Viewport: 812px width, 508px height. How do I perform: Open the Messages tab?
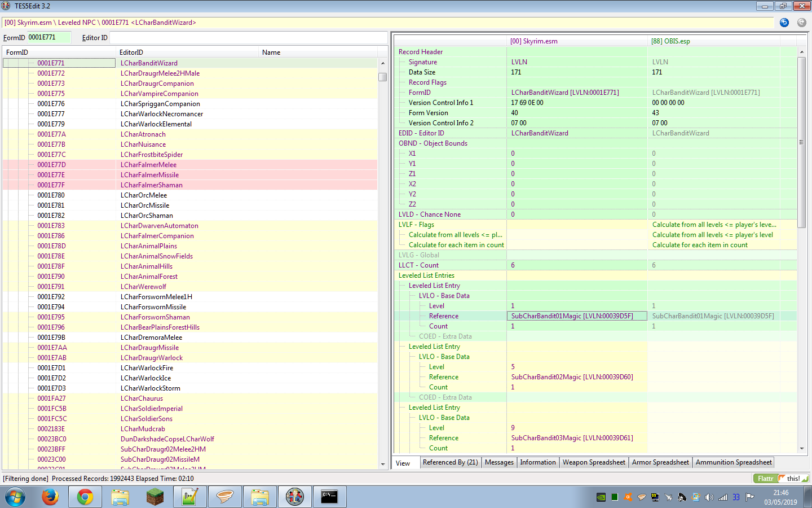click(x=500, y=462)
